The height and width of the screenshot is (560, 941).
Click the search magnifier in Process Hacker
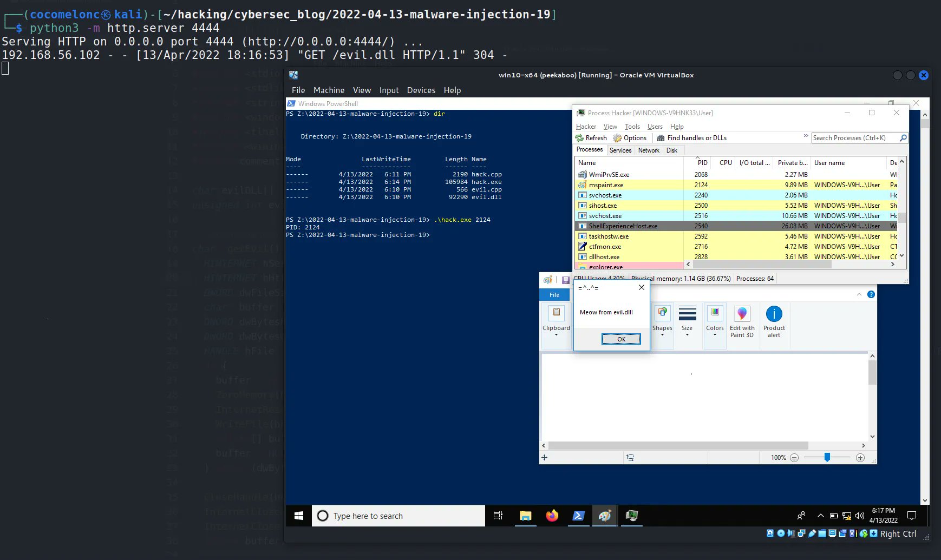tap(902, 137)
